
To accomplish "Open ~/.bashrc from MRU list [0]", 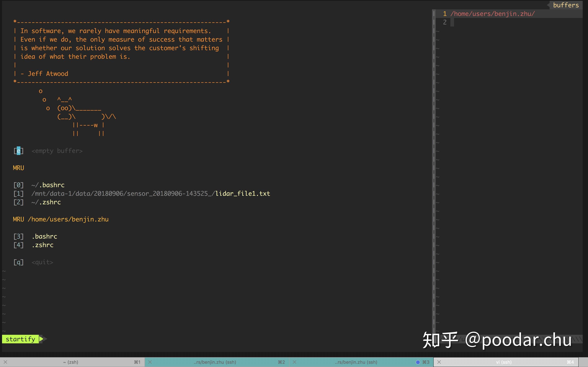I will click(x=48, y=185).
